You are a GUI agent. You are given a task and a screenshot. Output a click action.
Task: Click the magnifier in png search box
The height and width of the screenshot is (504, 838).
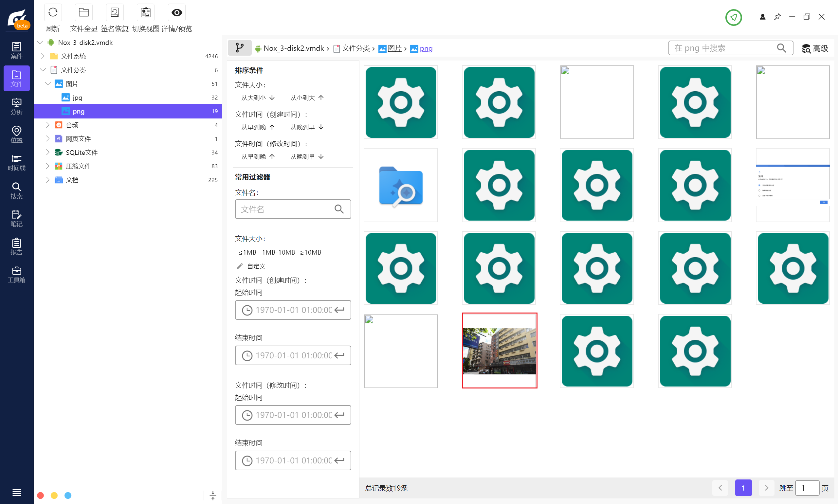(782, 48)
